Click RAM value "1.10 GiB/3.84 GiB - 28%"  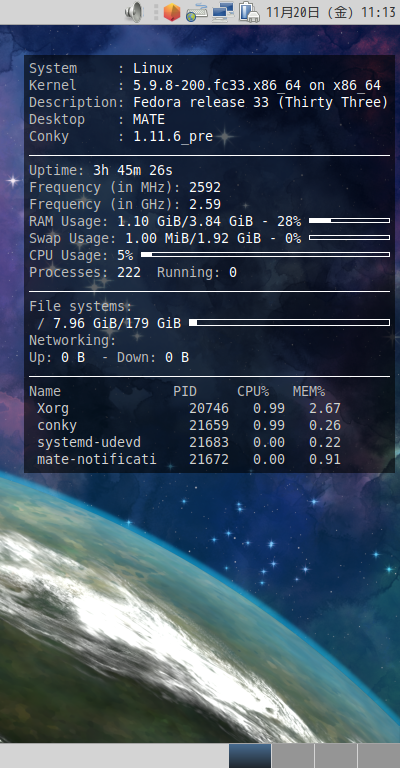coord(210,221)
